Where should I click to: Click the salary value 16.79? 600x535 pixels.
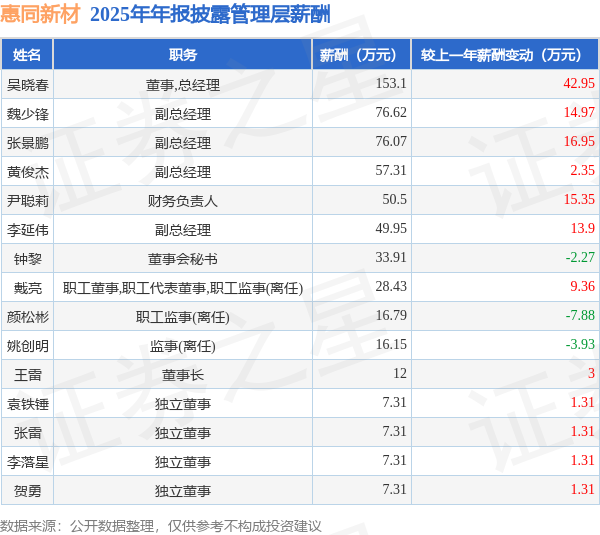coord(391,316)
